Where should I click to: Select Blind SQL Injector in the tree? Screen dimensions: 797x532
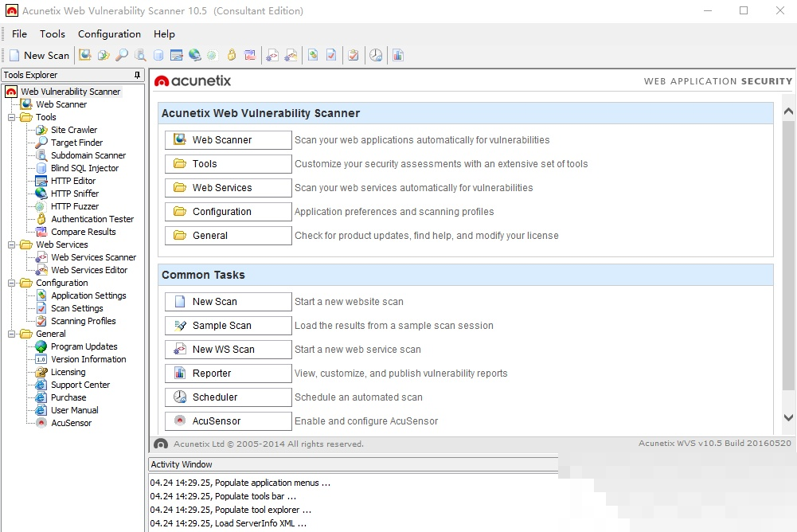click(85, 168)
